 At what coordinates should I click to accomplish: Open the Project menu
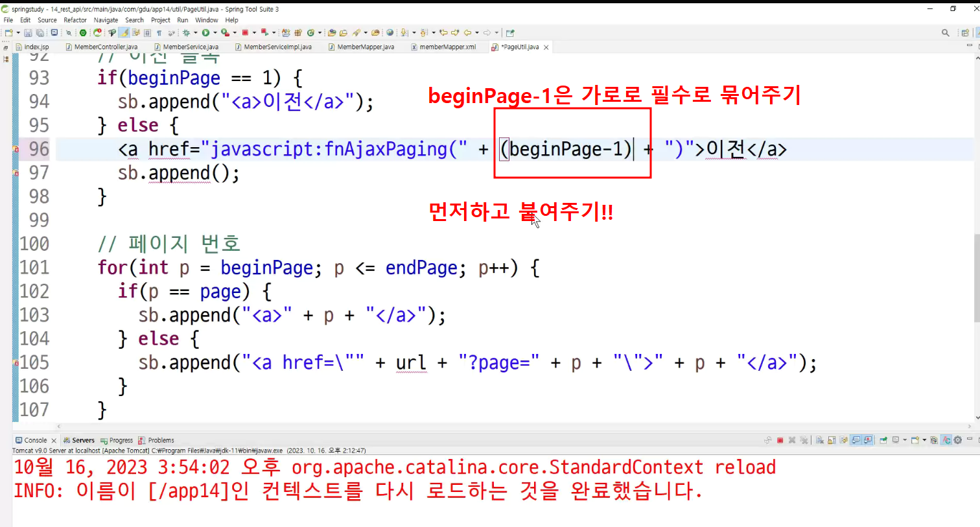coord(160,20)
